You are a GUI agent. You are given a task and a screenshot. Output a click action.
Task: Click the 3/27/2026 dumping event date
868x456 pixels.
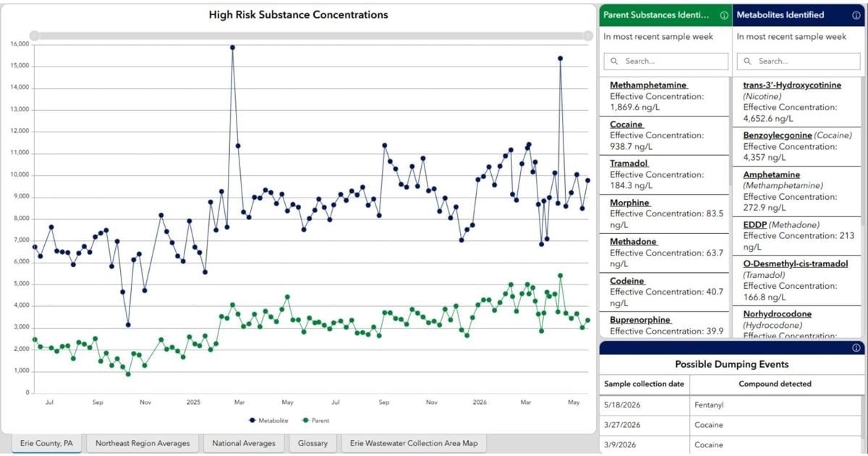click(x=621, y=425)
